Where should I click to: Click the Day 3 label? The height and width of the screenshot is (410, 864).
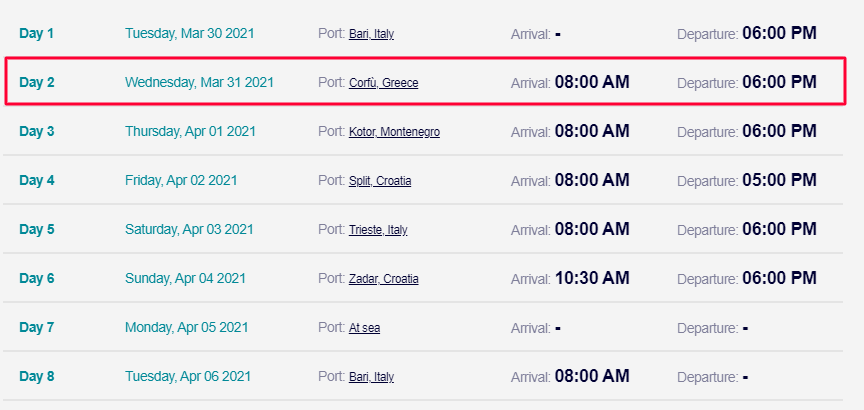(37, 132)
